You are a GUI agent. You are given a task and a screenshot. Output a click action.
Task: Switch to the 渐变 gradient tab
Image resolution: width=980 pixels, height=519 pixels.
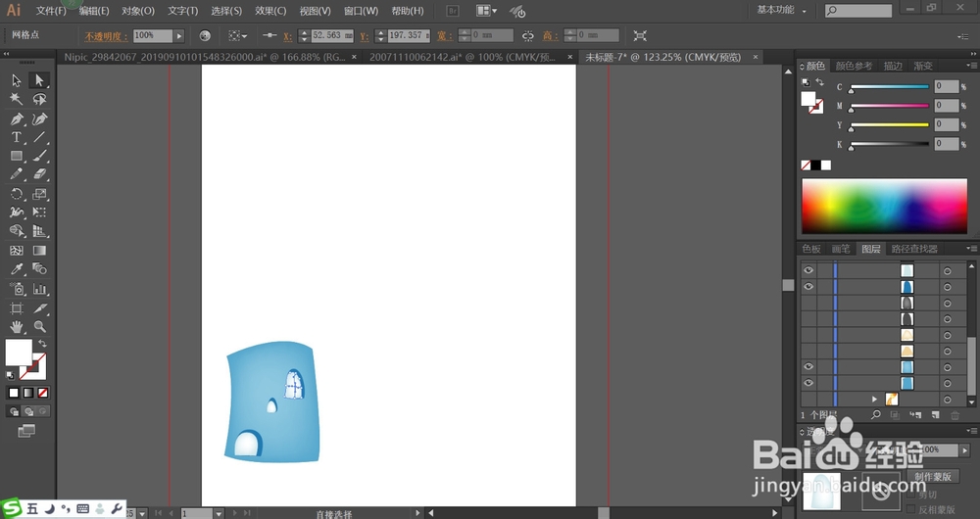[923, 66]
